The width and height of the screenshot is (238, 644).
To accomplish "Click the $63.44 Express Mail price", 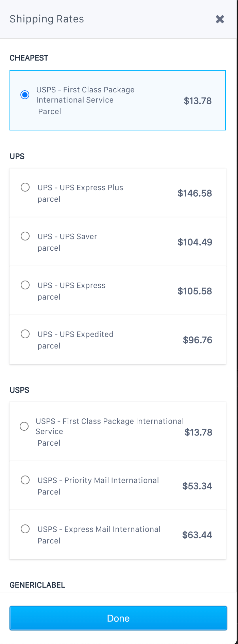I will tap(197, 535).
